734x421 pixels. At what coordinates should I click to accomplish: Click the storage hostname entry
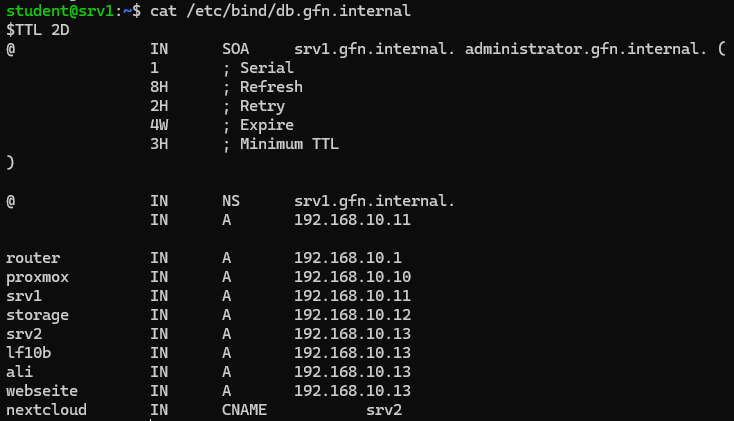coord(37,315)
